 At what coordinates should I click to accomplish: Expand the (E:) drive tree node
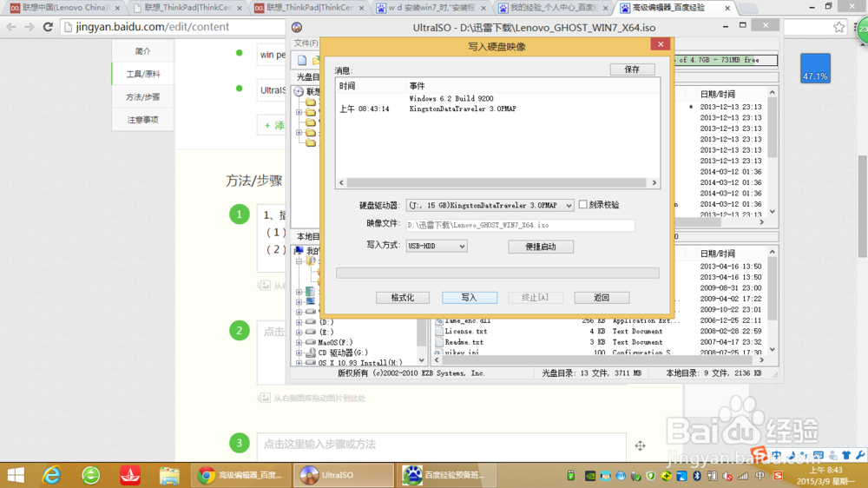(299, 333)
